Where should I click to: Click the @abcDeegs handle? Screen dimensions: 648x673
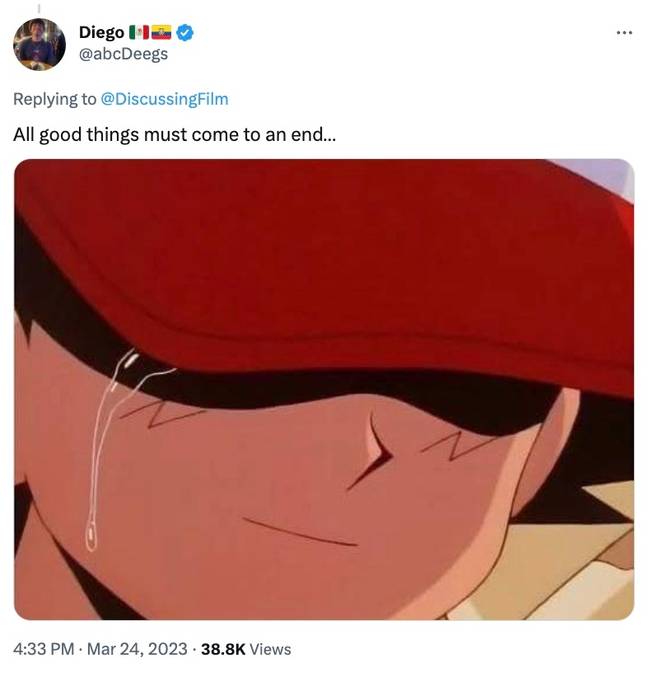click(x=123, y=54)
